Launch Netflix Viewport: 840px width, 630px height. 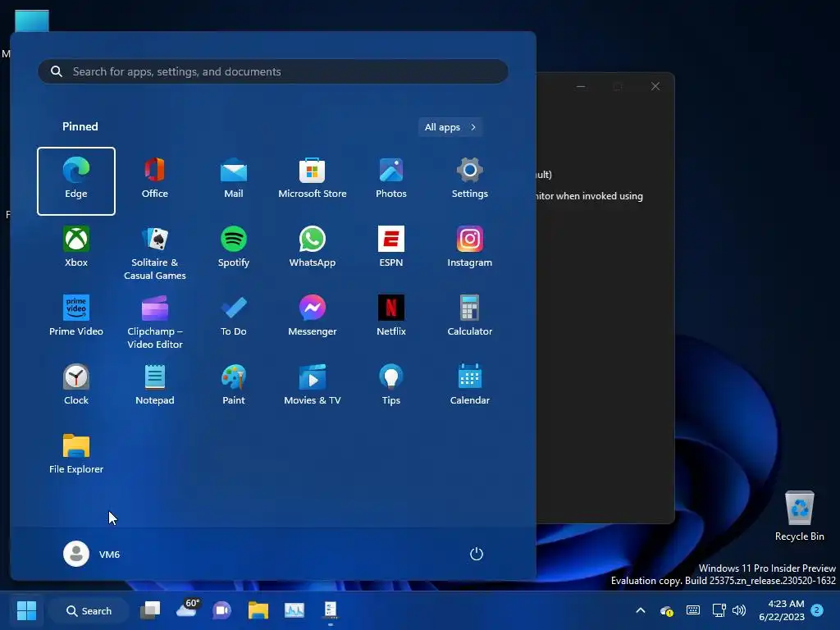[391, 317]
